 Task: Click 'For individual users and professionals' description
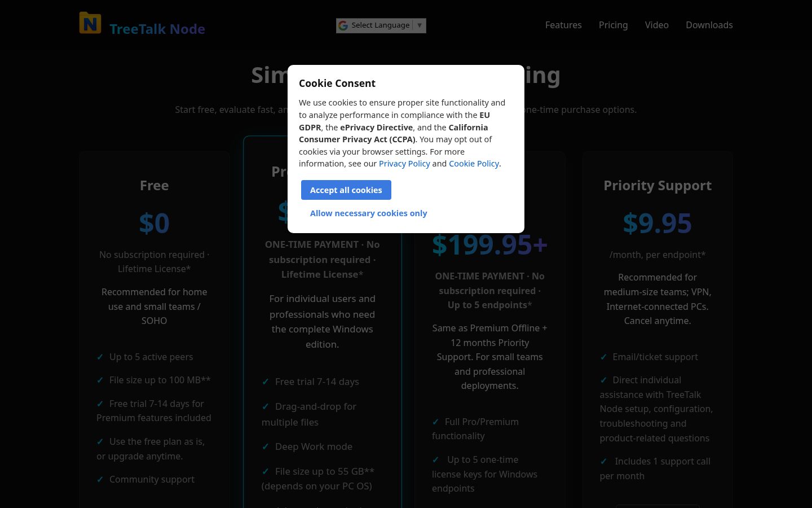coord(322,321)
